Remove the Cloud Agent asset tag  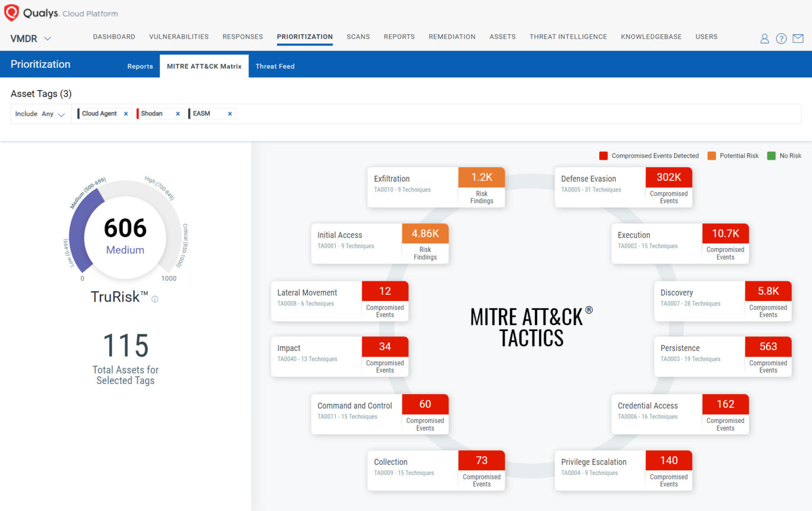pyautogui.click(x=126, y=113)
